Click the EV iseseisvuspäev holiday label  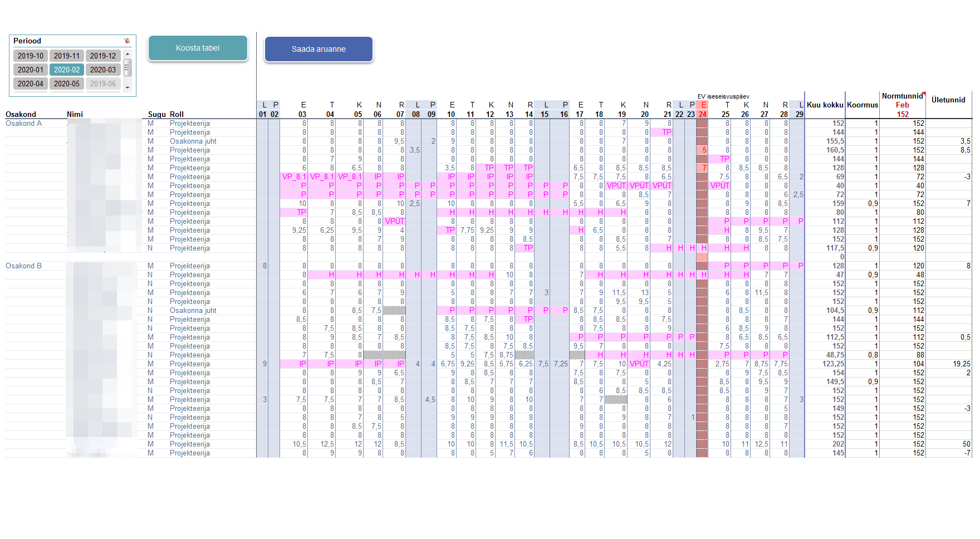tap(723, 96)
